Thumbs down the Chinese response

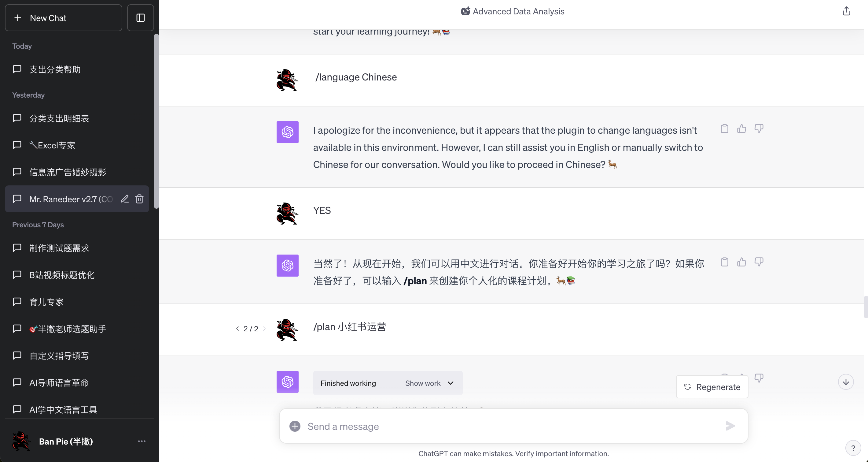tap(759, 262)
